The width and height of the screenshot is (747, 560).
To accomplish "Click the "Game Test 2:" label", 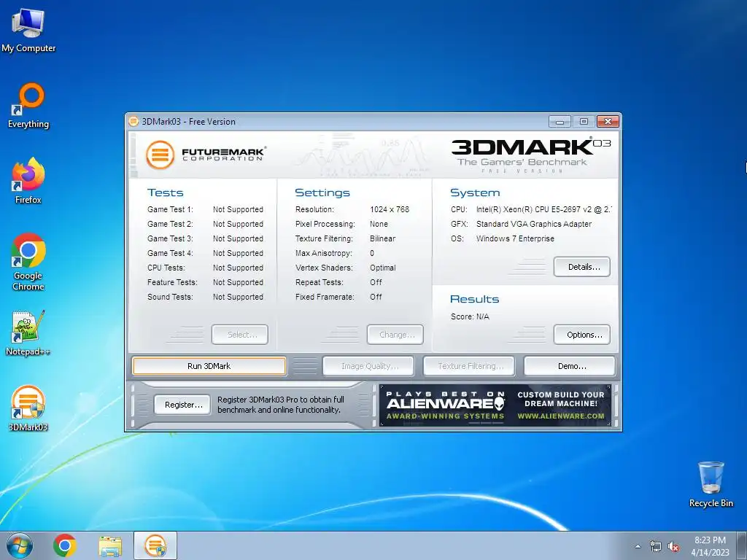I will coord(170,224).
